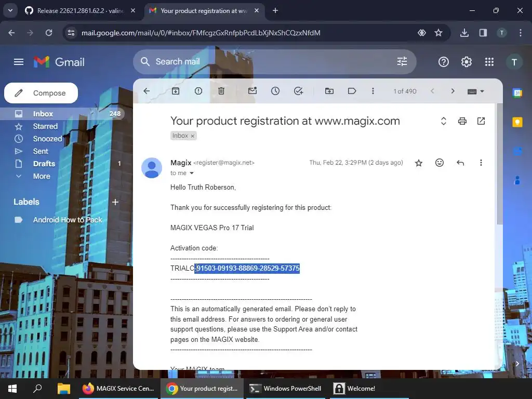Open the tab search dropdown
The image size is (532, 399).
click(x=10, y=10)
